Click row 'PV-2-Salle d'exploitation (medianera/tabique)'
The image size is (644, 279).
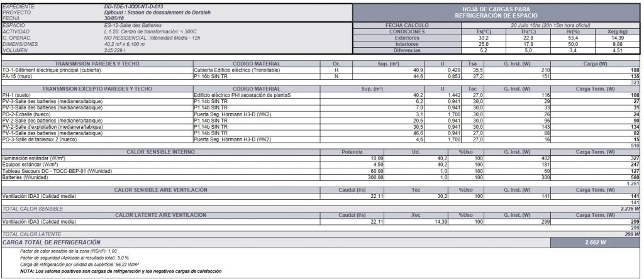tap(53, 127)
